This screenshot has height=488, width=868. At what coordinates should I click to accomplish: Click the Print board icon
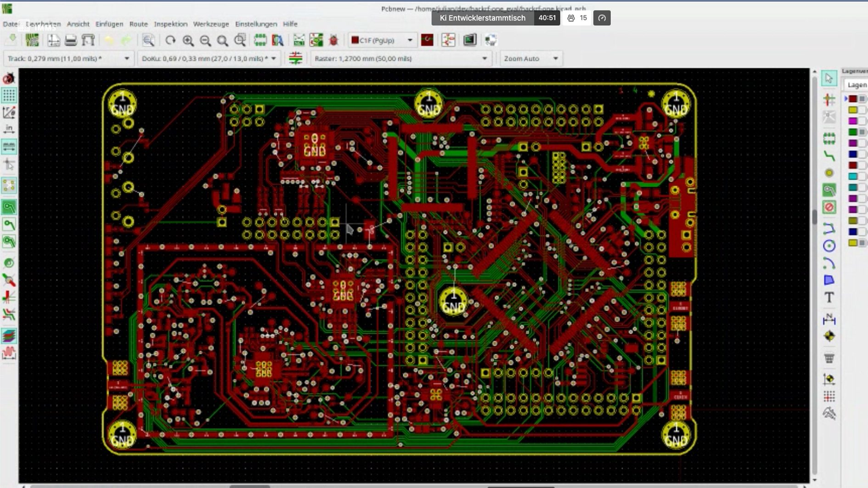point(71,40)
